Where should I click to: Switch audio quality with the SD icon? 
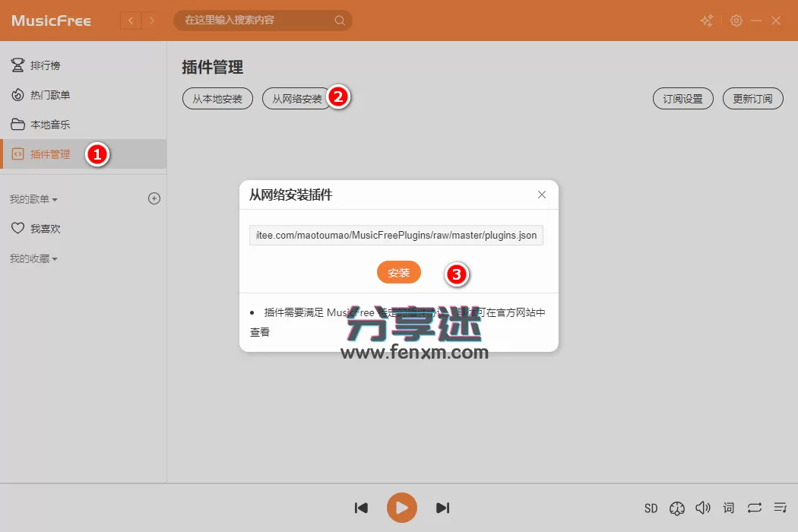(x=651, y=508)
